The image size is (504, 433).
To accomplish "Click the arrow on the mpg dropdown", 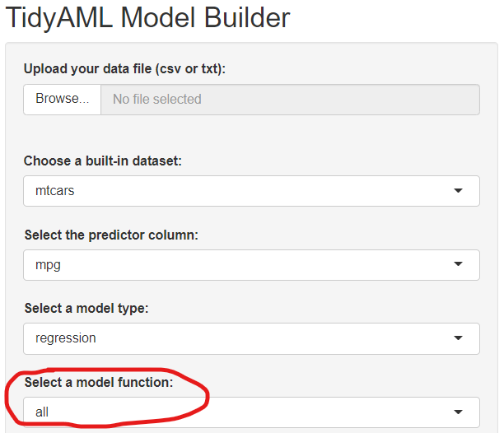I will click(x=459, y=265).
